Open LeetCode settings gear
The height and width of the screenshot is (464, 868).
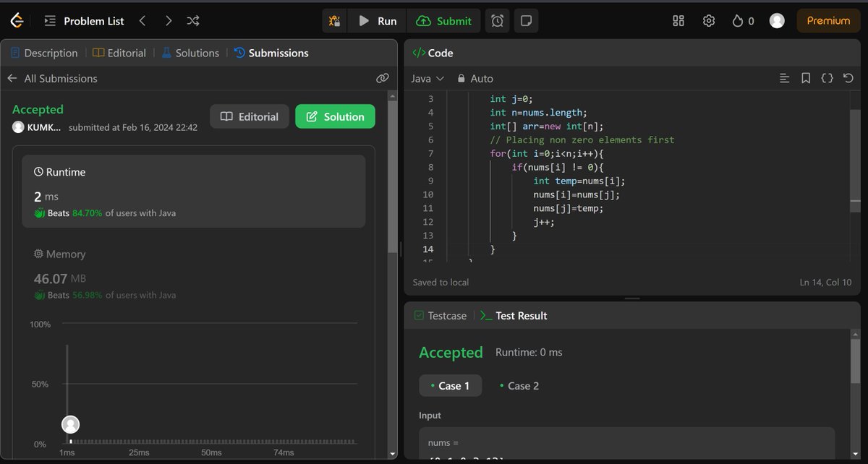(x=708, y=20)
